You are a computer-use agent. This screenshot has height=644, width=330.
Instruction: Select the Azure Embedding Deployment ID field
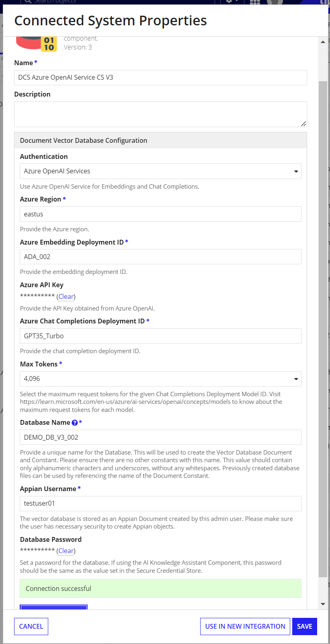tap(160, 257)
